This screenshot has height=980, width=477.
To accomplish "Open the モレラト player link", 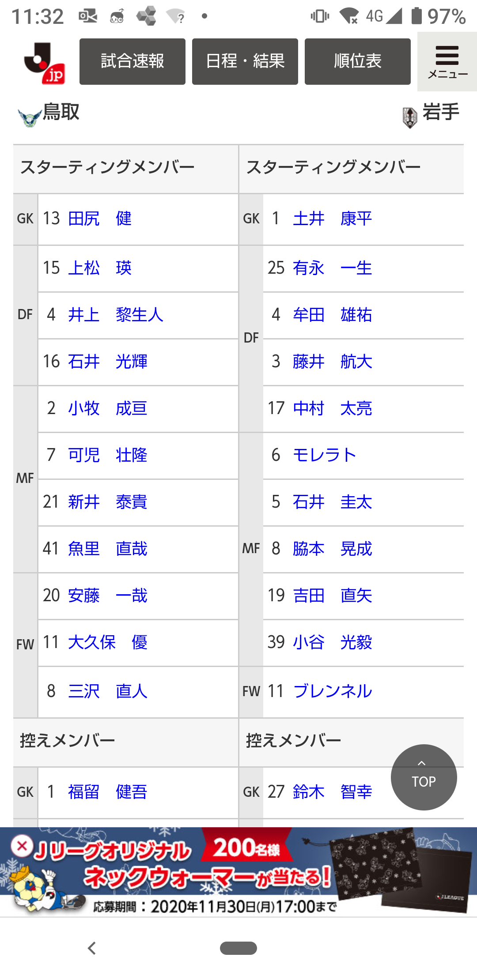I will pos(325,455).
